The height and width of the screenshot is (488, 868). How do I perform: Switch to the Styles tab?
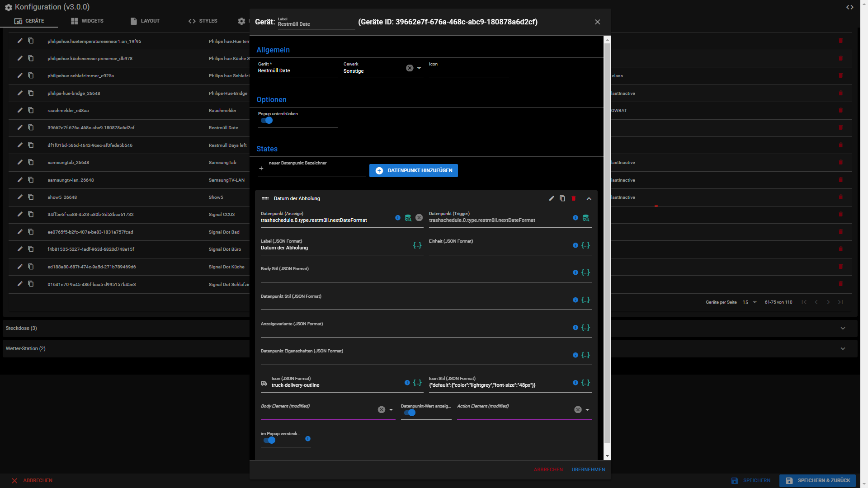pos(203,21)
